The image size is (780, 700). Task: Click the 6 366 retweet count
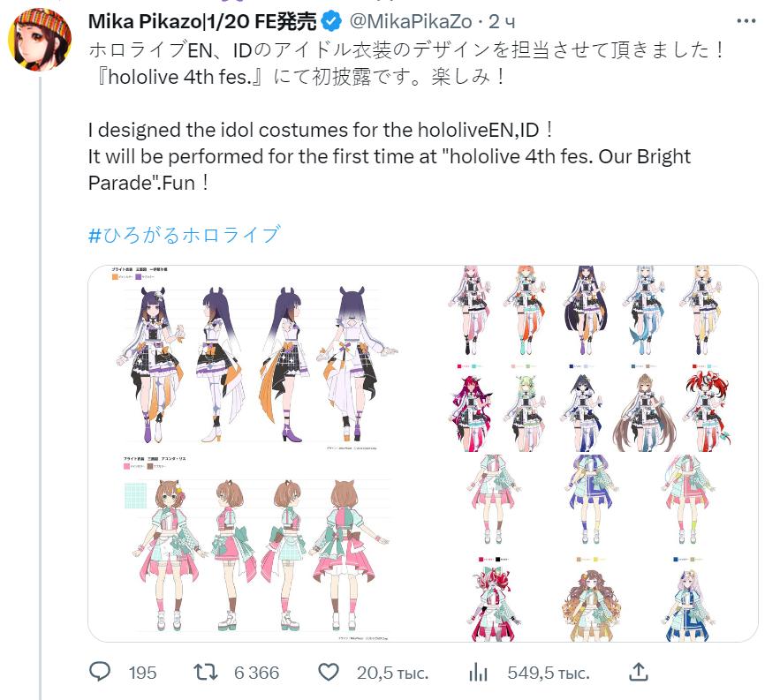coord(257,673)
